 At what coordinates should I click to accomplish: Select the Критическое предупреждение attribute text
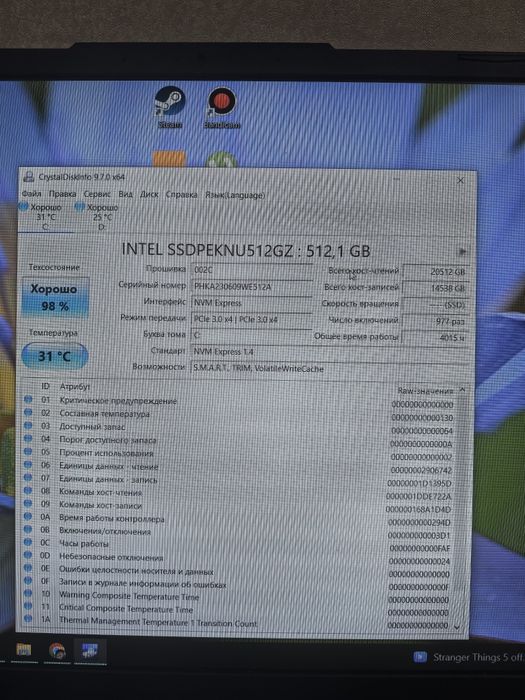(x=118, y=401)
